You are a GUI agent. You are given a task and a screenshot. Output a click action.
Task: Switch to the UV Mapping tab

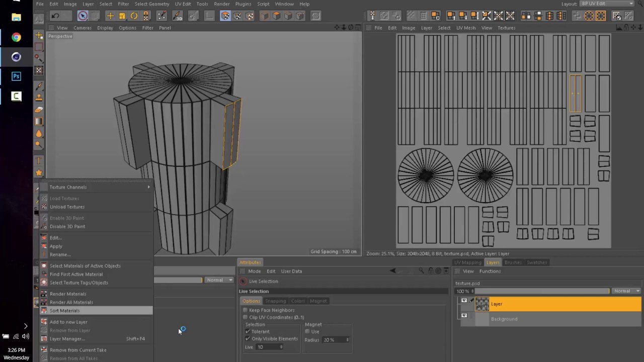[x=468, y=262]
